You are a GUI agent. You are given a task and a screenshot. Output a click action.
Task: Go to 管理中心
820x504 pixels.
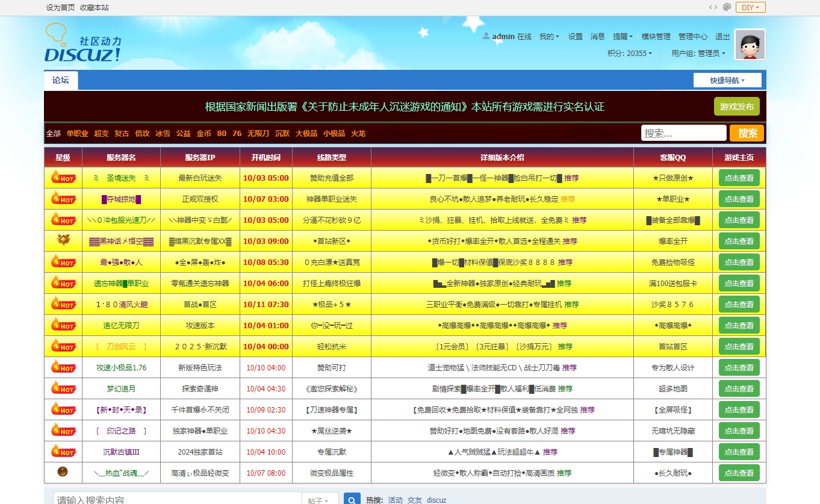click(x=693, y=37)
